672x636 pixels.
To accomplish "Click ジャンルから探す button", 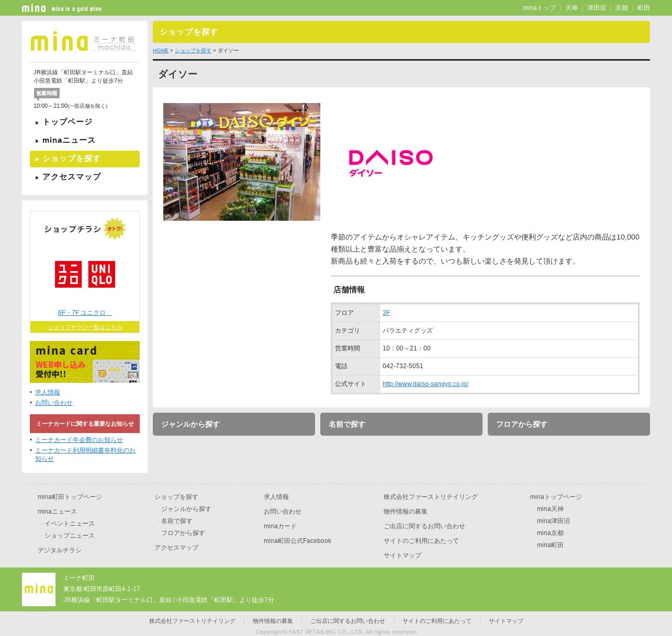I will coord(234,424).
